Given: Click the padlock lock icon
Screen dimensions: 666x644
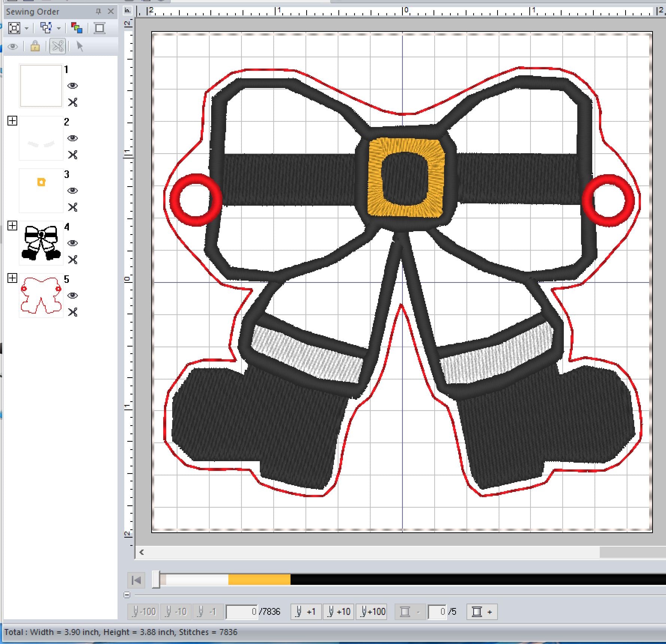Looking at the screenshot, I should pos(35,46).
